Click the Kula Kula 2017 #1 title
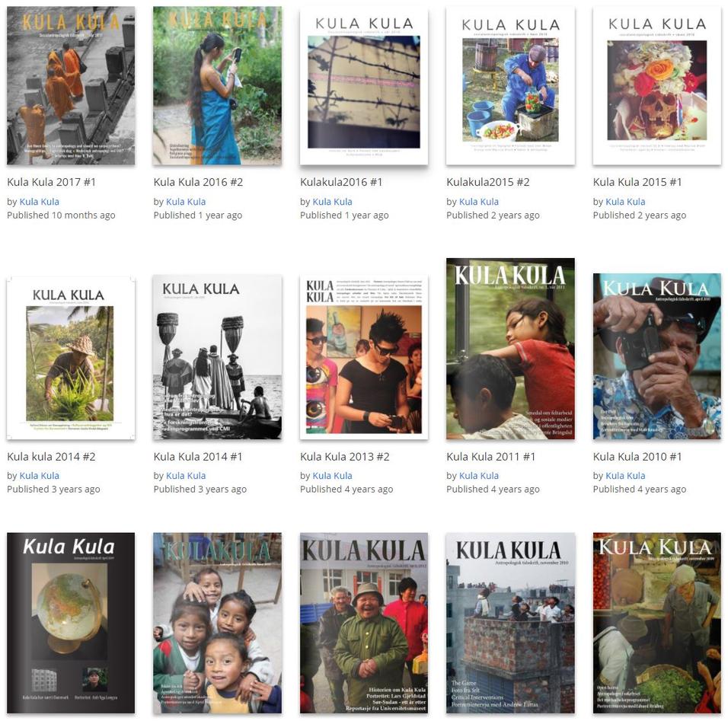Viewport: 728px width, 721px height. [x=51, y=182]
